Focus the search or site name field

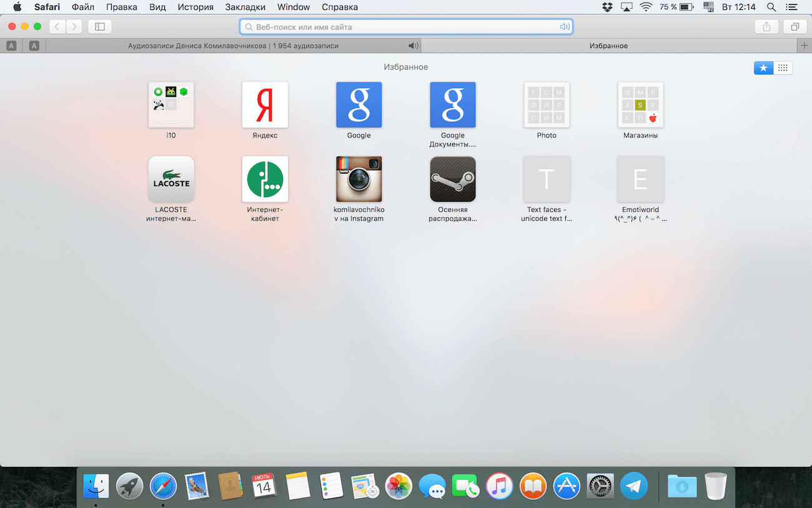(x=406, y=27)
